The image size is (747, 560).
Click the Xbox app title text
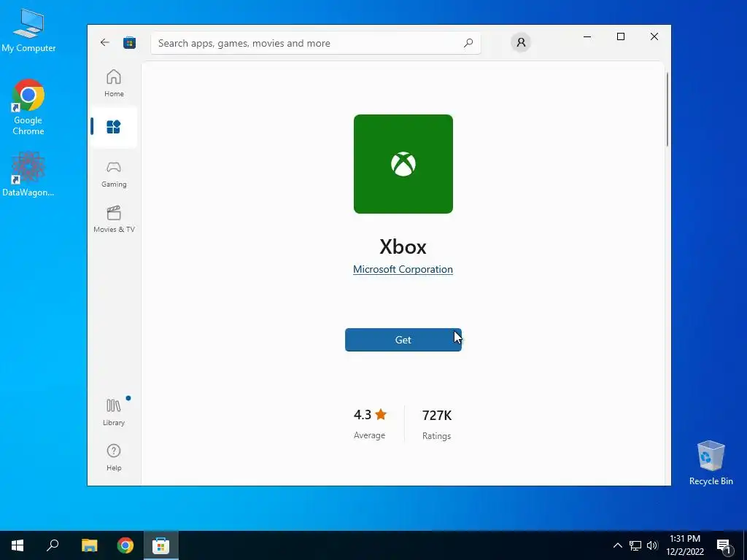click(403, 246)
